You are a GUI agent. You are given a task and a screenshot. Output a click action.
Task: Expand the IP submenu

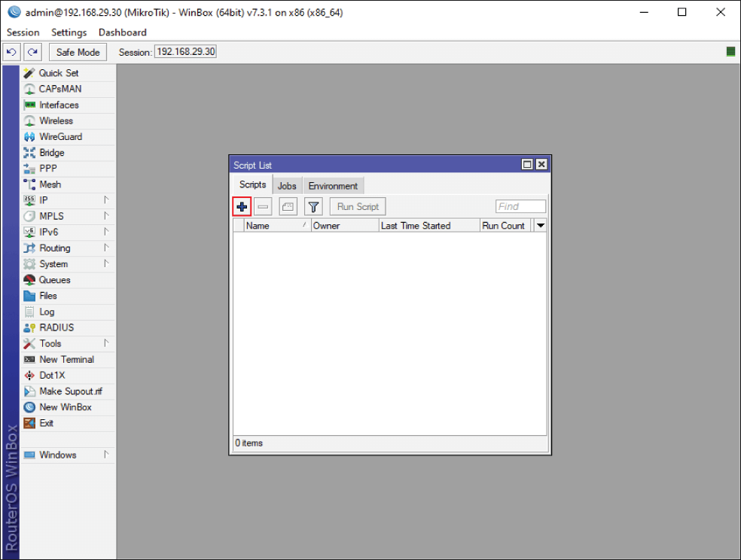pos(44,200)
